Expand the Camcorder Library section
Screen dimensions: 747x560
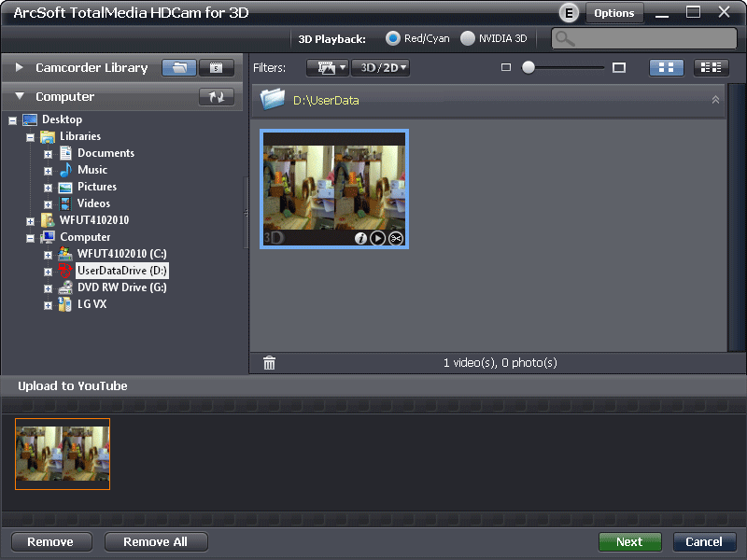point(19,67)
